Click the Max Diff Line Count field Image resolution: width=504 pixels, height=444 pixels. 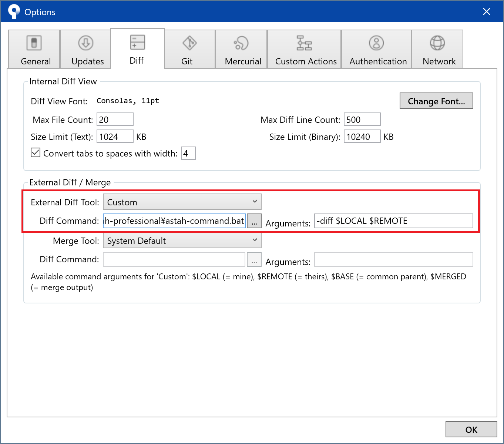(362, 119)
